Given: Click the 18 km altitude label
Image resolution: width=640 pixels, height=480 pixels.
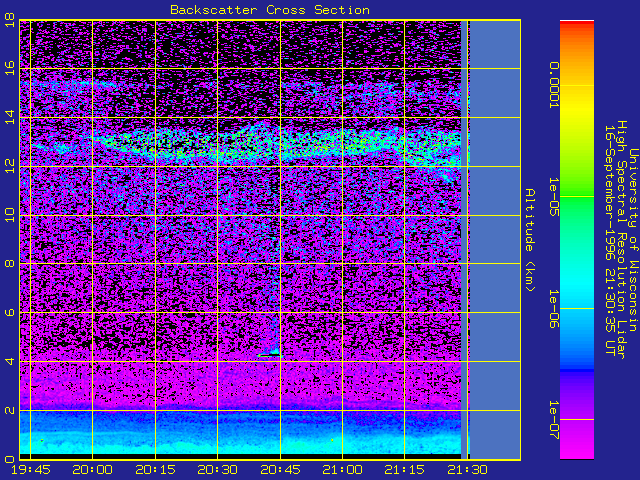Looking at the screenshot, I should point(10,22).
